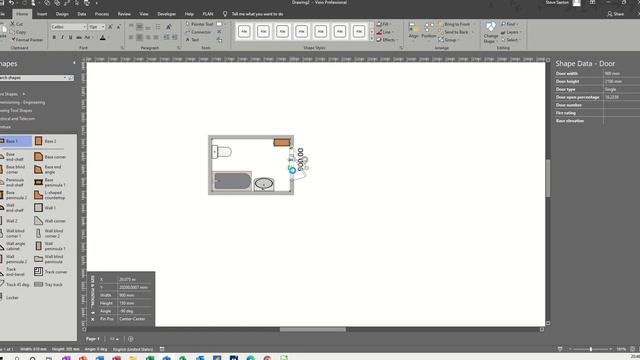The height and width of the screenshot is (360, 640).
Task: Pick the Base 2 shape from the stencil
Action: [x=46, y=141]
